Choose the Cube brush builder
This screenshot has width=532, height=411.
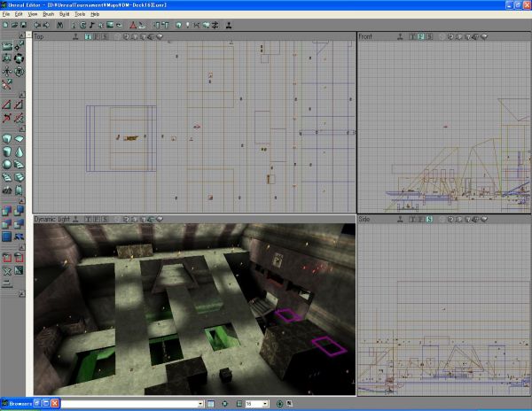tap(7, 139)
